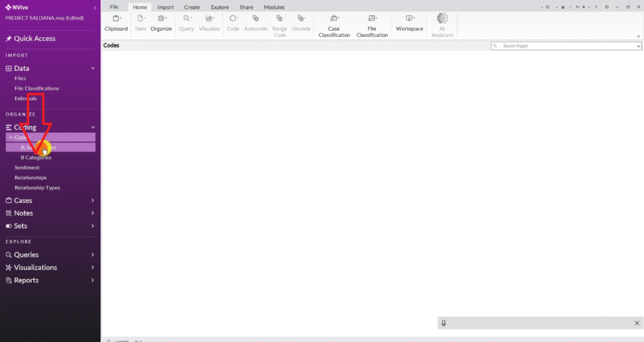The height and width of the screenshot is (342, 644).
Task: Click the save icon in title bar
Action: tap(563, 7)
